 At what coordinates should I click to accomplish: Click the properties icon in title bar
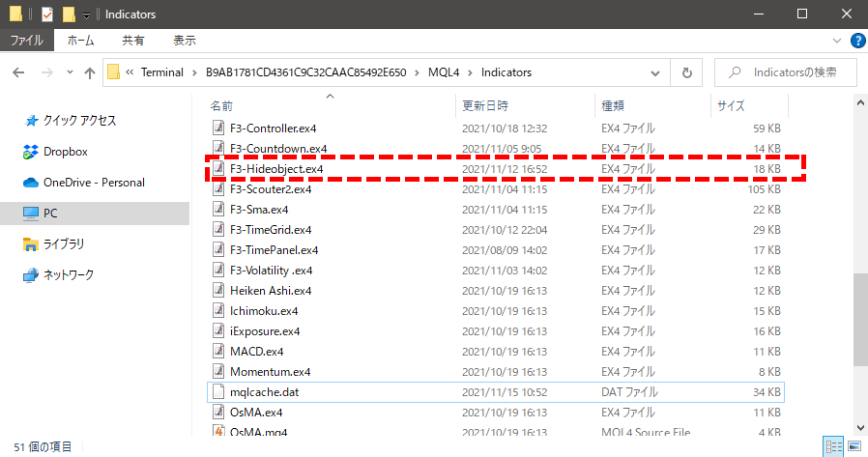click(46, 14)
